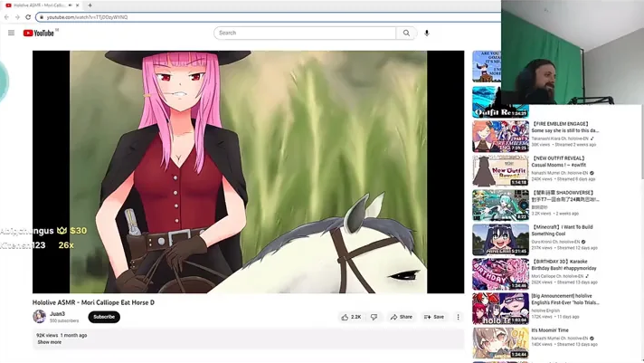
Task: Like the video with thumbs up
Action: [x=351, y=317]
